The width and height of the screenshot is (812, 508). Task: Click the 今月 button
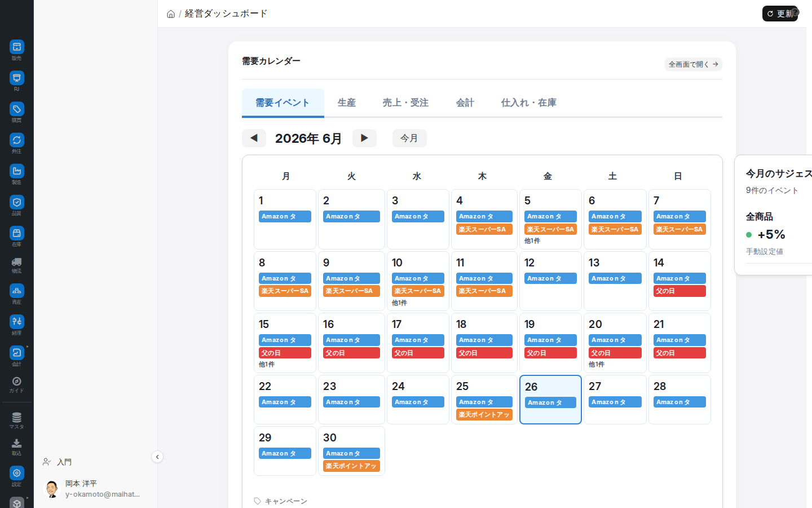coord(409,138)
